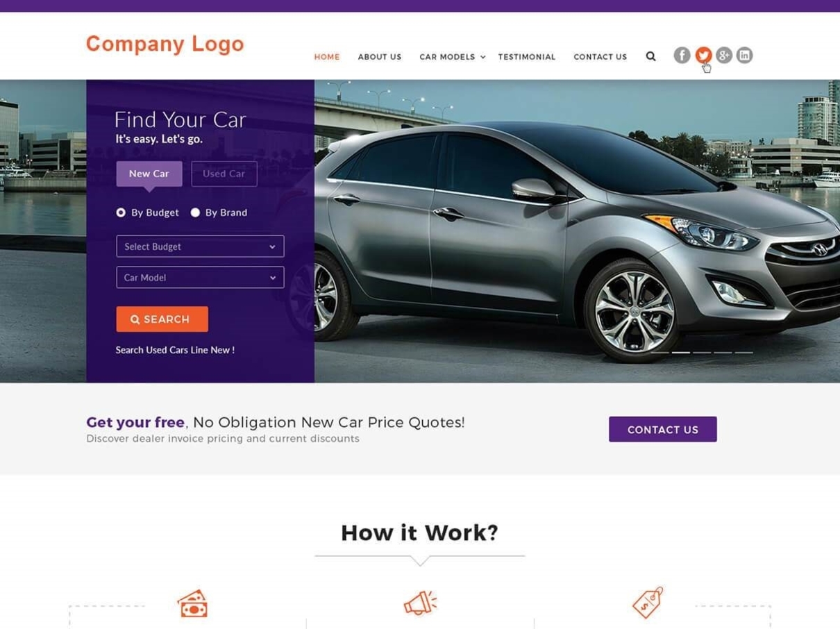Go to the About Us menu item
Viewport: 840px width, 629px height.
[x=380, y=57]
